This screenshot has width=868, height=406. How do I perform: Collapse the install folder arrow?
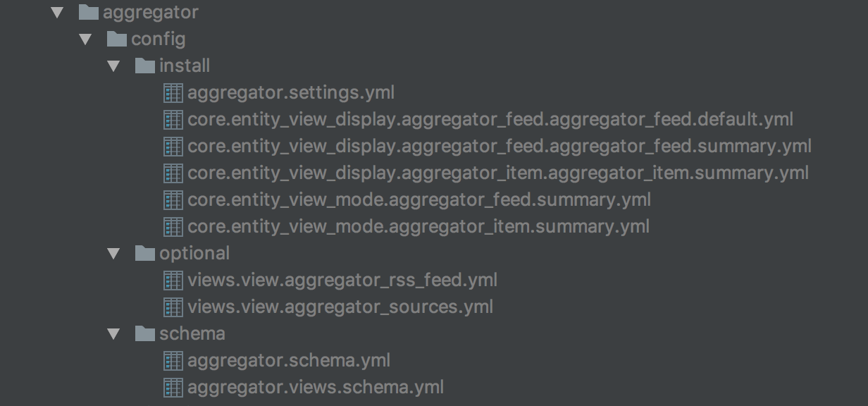pos(113,66)
